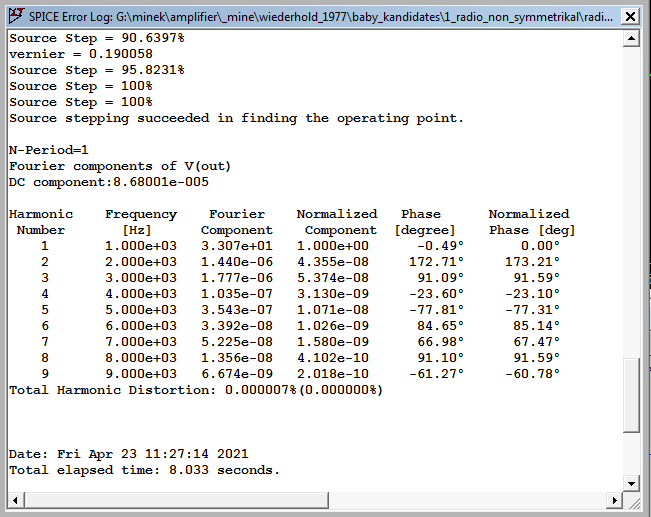This screenshot has height=517, width=651.
Task: Click 'Fourier components of V(out)' line
Action: click(x=120, y=166)
